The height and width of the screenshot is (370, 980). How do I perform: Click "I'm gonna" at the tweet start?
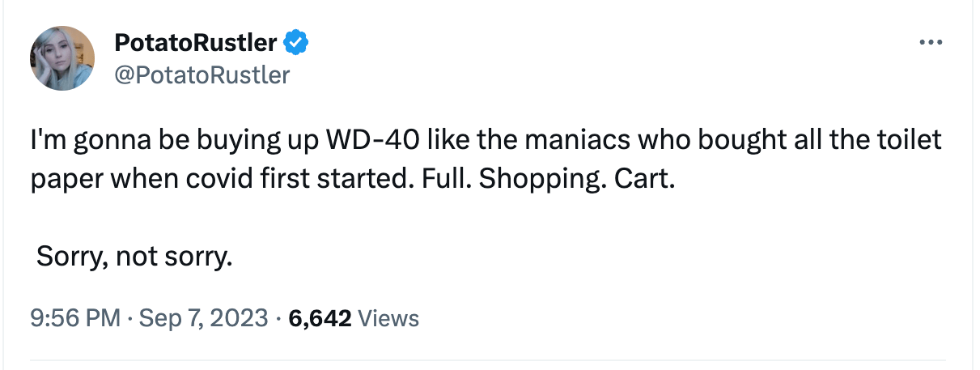(76, 140)
